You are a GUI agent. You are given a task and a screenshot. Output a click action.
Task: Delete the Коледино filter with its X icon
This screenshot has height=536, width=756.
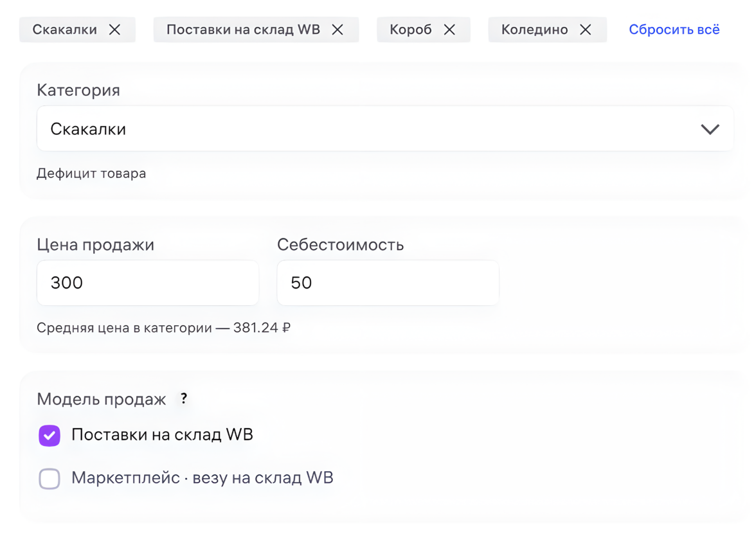tap(585, 30)
